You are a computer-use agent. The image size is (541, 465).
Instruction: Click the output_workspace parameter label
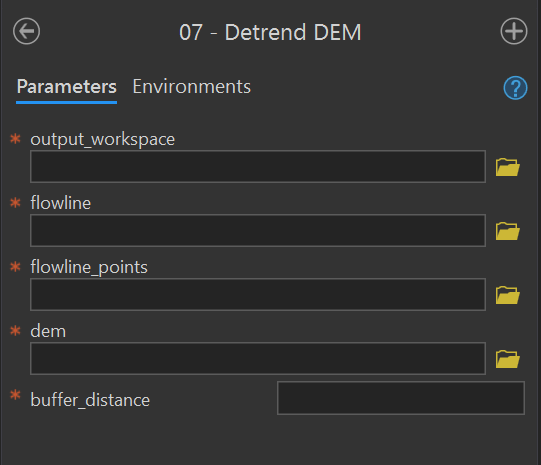[102, 139]
